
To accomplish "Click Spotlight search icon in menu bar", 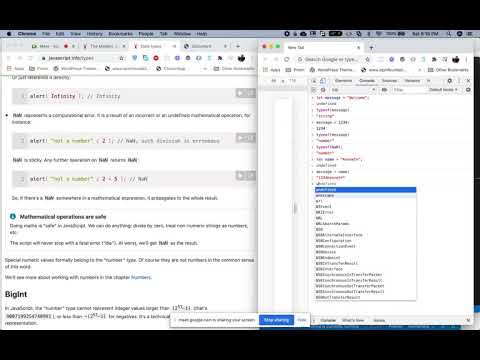I will pyautogui.click(x=449, y=34).
